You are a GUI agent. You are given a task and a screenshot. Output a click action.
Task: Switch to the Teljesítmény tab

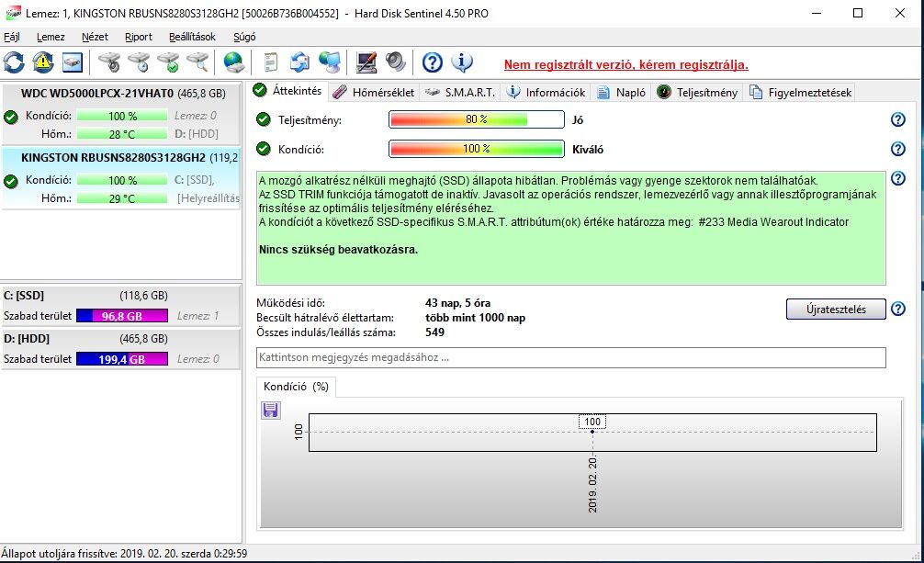(697, 92)
